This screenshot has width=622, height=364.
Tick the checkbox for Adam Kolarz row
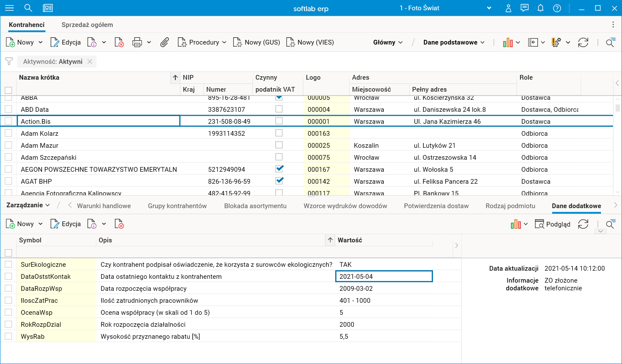[x=9, y=133]
